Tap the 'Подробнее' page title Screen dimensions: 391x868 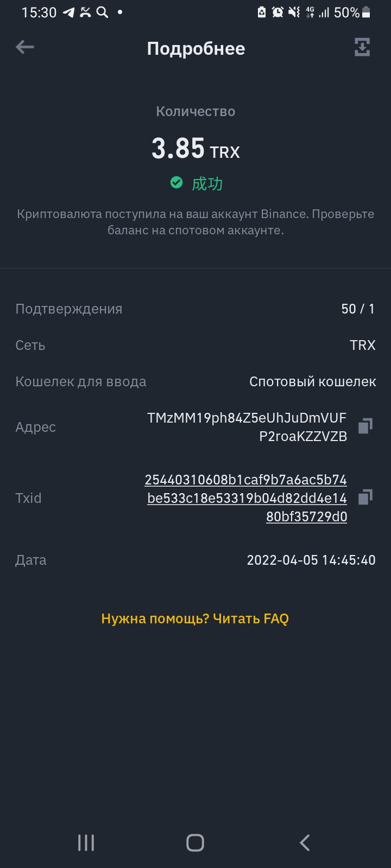tap(196, 49)
